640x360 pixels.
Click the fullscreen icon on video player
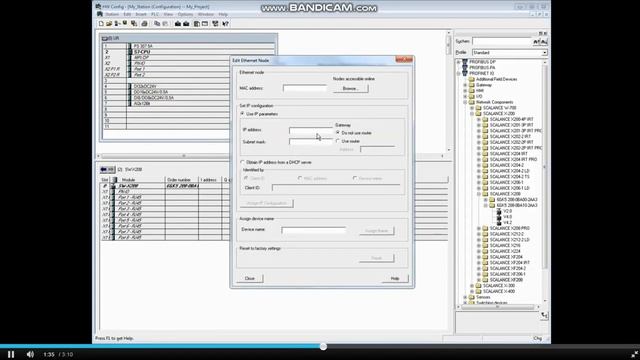[x=634, y=354]
